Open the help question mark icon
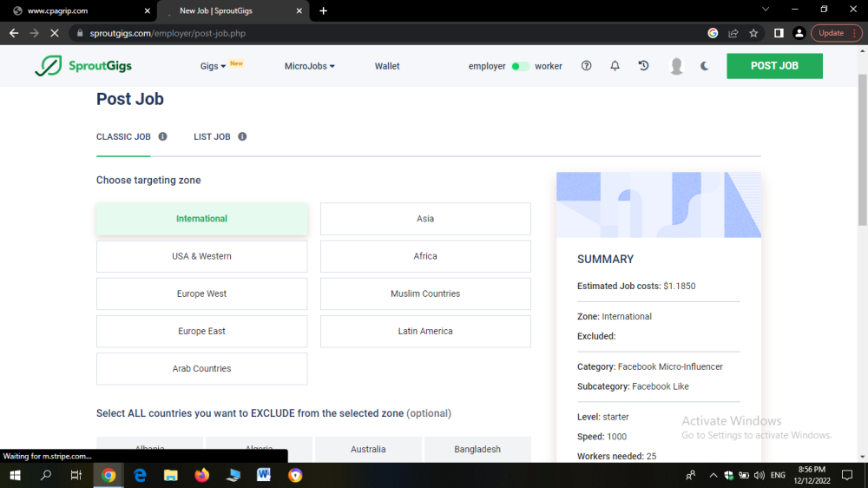 [586, 66]
